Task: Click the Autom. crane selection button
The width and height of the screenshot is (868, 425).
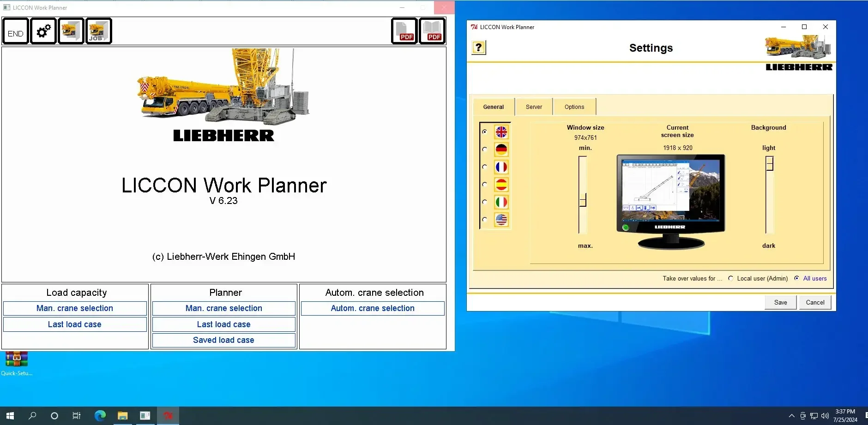Action: tap(373, 308)
